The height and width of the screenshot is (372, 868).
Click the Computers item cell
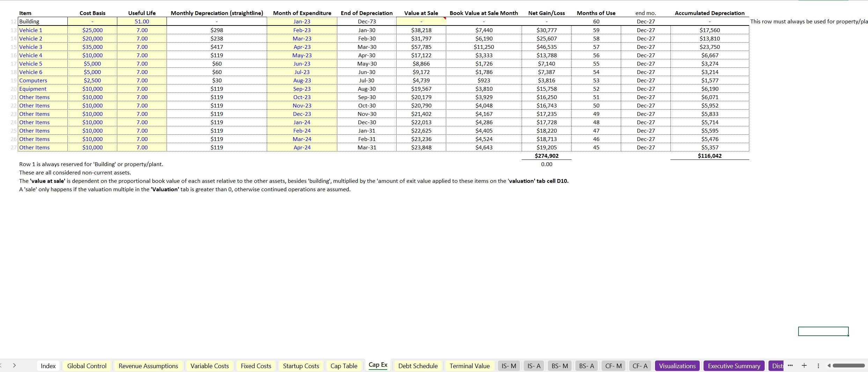coord(43,80)
